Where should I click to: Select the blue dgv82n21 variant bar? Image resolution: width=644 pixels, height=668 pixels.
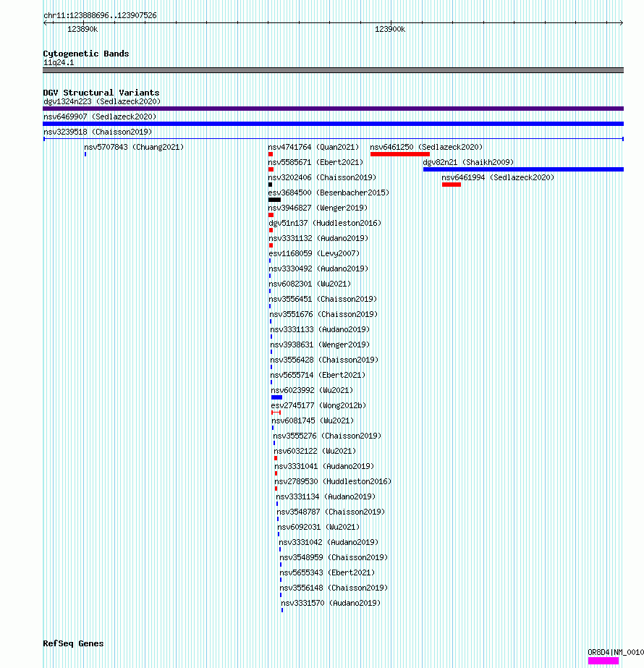click(523, 169)
